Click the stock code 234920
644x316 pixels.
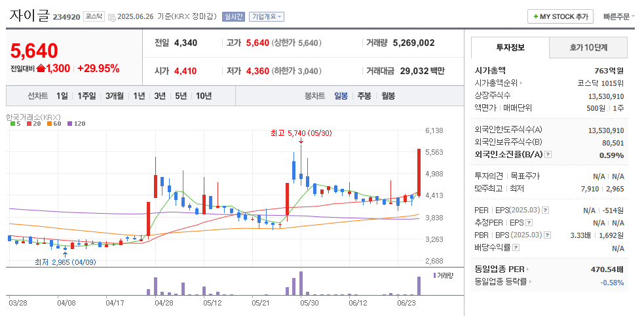(67, 17)
